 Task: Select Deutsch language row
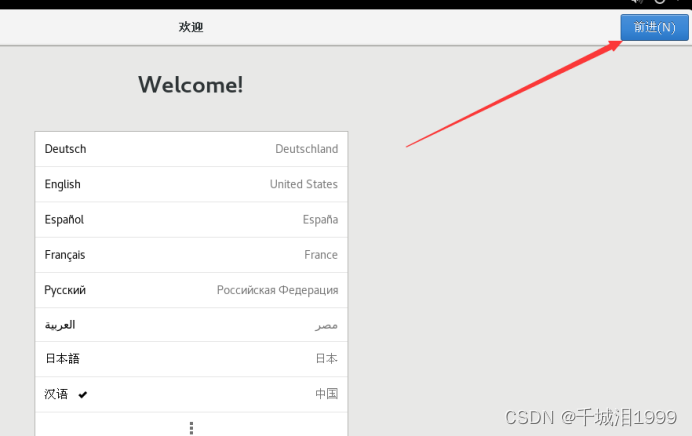click(x=191, y=149)
